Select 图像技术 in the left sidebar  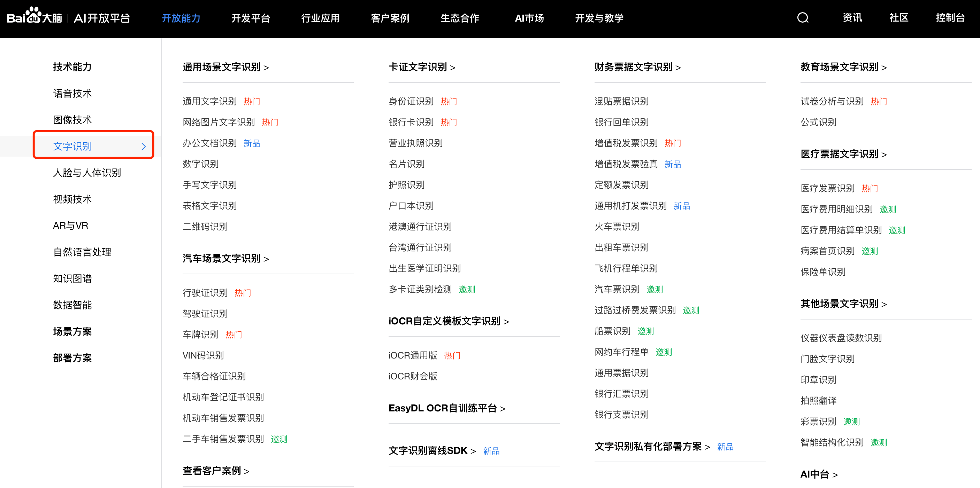click(x=72, y=119)
